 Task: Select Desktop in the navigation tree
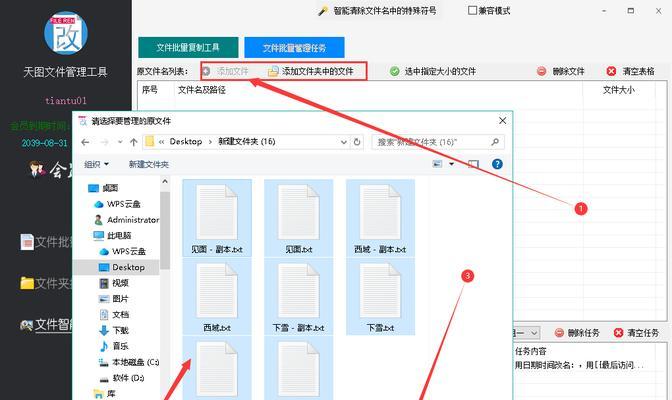coord(128,267)
